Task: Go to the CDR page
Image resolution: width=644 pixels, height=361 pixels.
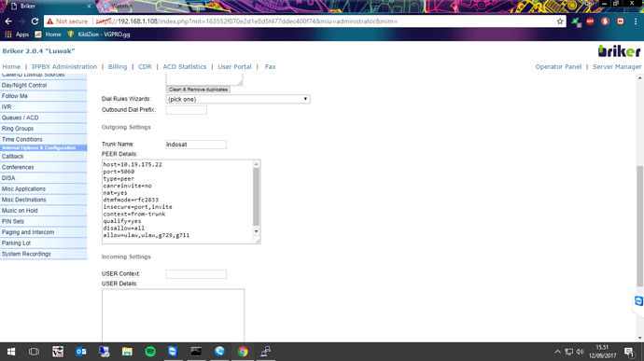Action: [x=145, y=66]
